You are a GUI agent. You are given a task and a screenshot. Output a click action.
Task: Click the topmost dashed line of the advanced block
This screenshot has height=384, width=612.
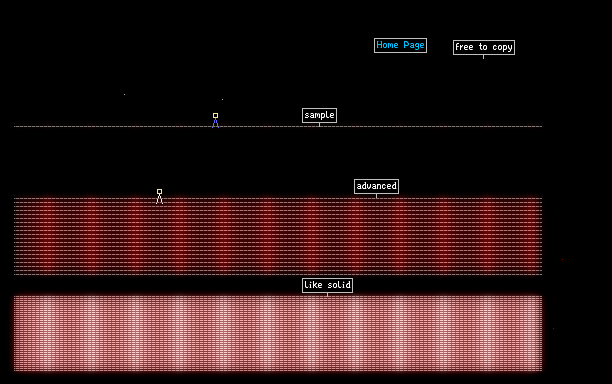(x=278, y=199)
